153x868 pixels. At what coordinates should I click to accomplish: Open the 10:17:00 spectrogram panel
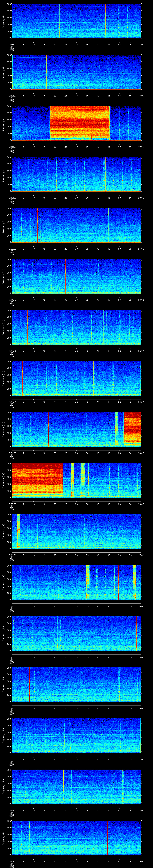click(x=76, y=72)
